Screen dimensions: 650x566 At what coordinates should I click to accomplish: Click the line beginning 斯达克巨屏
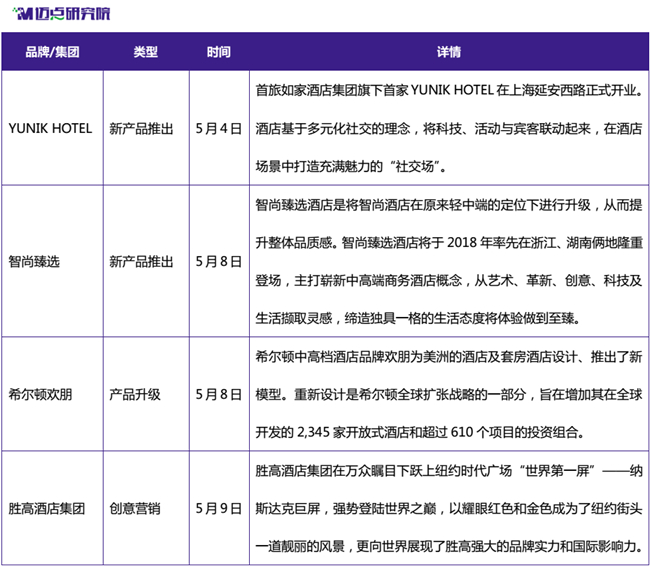(449, 508)
